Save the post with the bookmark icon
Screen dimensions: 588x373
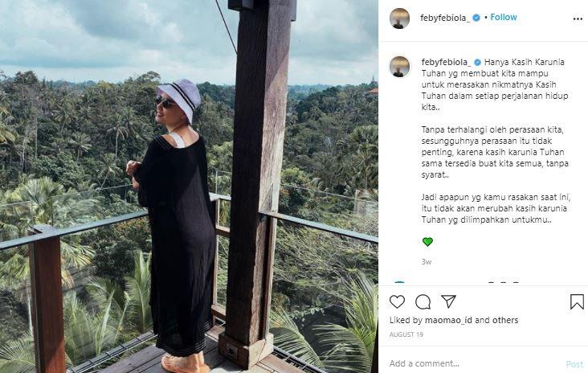pos(577,302)
